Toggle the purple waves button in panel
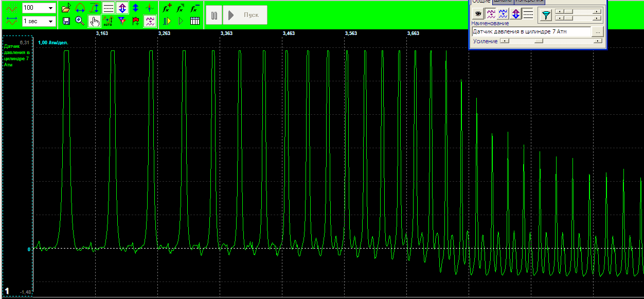Image resolution: width=644 pixels, height=299 pixels. pos(491,14)
